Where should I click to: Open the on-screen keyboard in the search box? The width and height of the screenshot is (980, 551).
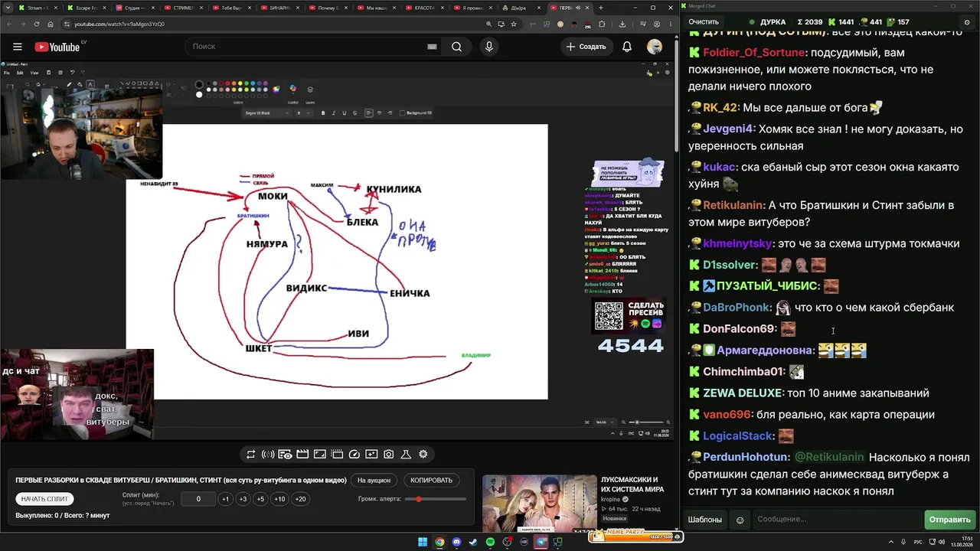point(432,47)
